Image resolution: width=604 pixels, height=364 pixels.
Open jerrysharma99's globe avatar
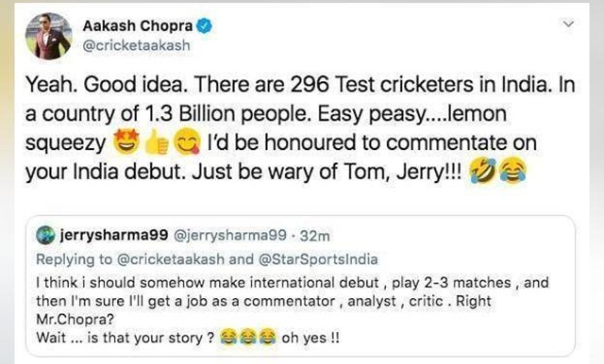pos(45,235)
